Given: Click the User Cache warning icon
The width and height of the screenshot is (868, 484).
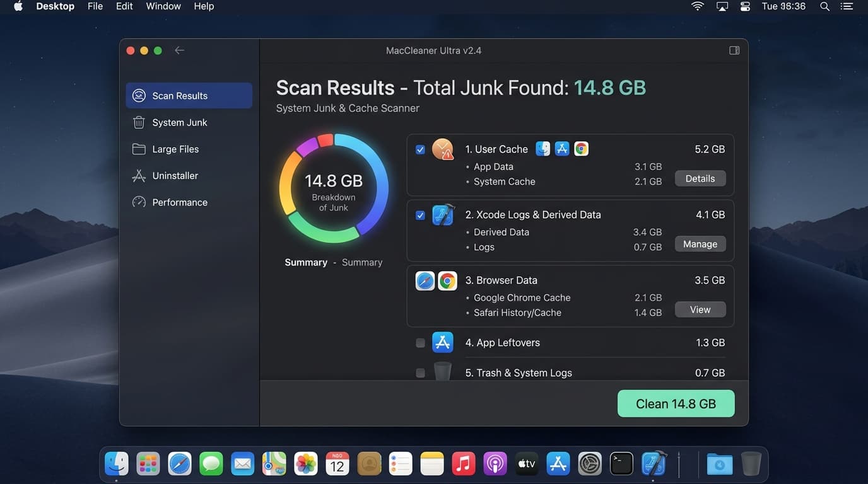Looking at the screenshot, I should click(443, 149).
